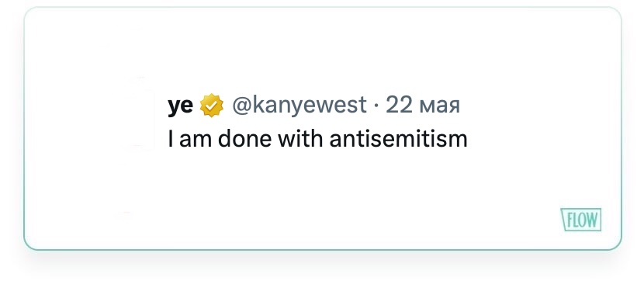Click the @ symbol in the handle
Screen dimensions: 644x281
pyautogui.click(x=241, y=106)
